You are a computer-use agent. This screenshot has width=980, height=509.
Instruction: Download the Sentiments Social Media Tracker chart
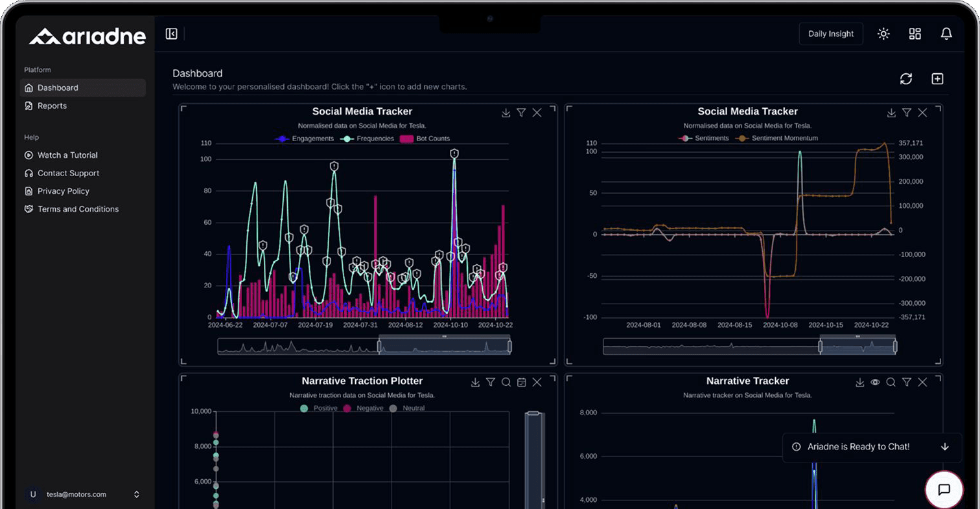[x=891, y=113]
